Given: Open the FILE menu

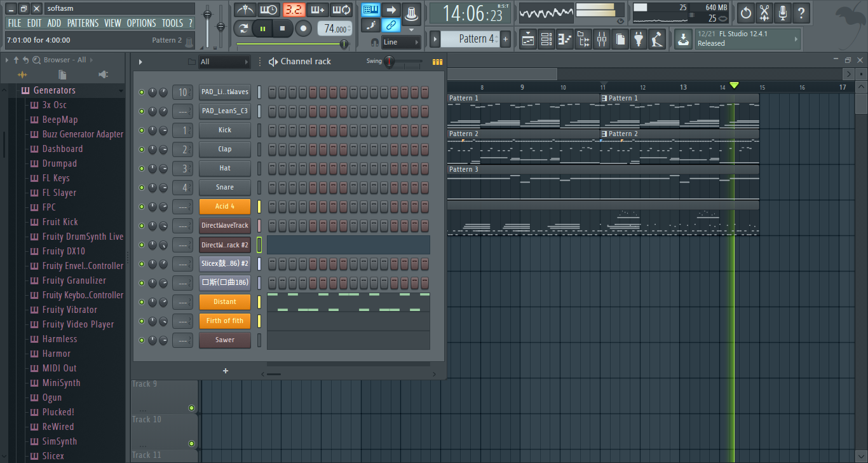Looking at the screenshot, I should click(x=15, y=23).
